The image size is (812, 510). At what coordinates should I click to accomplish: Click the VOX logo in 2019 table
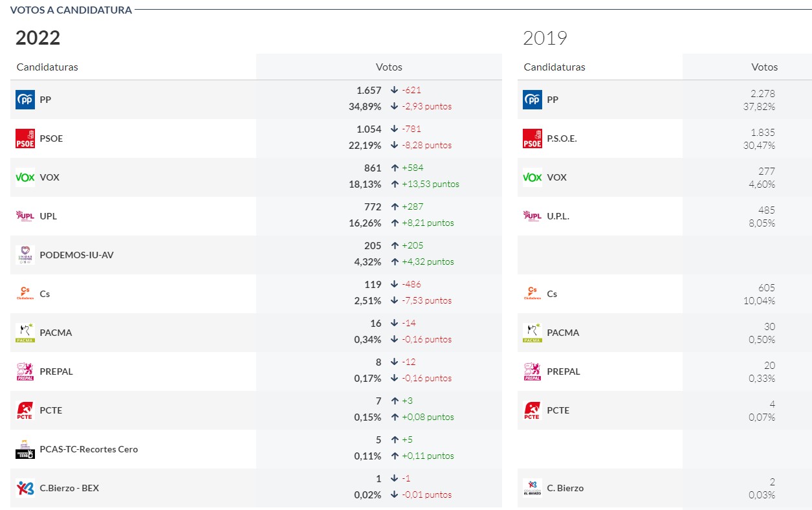click(x=532, y=177)
